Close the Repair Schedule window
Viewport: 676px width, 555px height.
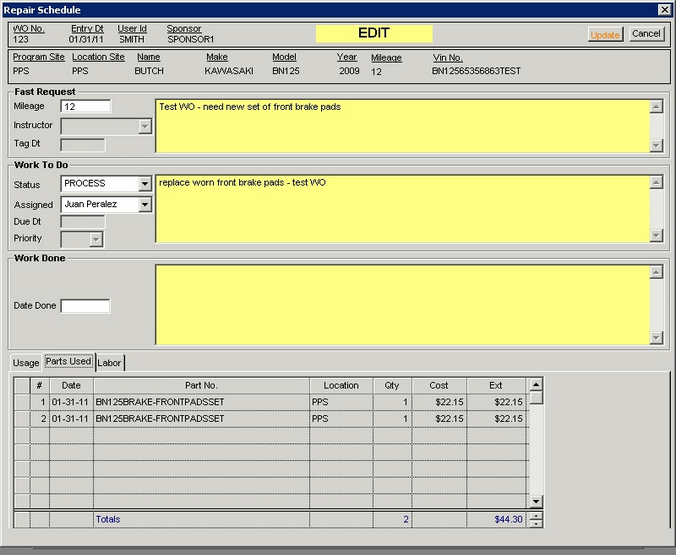click(664, 9)
